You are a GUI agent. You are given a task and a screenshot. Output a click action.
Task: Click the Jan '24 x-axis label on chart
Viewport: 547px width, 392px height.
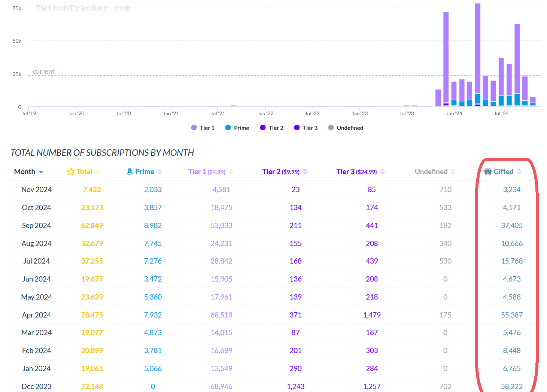(454, 113)
